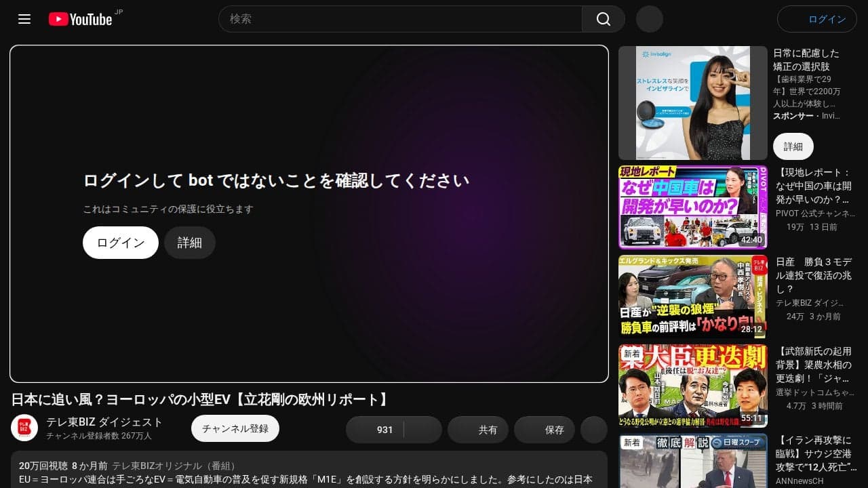Open the 【現地レポート：なぜ中国の車は title

coord(814,186)
